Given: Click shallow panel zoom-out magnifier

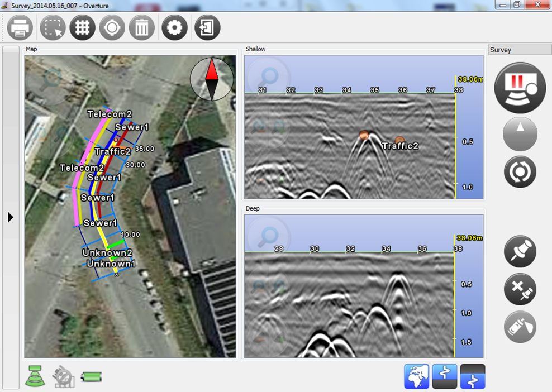Looking at the screenshot, I should (x=259, y=127).
